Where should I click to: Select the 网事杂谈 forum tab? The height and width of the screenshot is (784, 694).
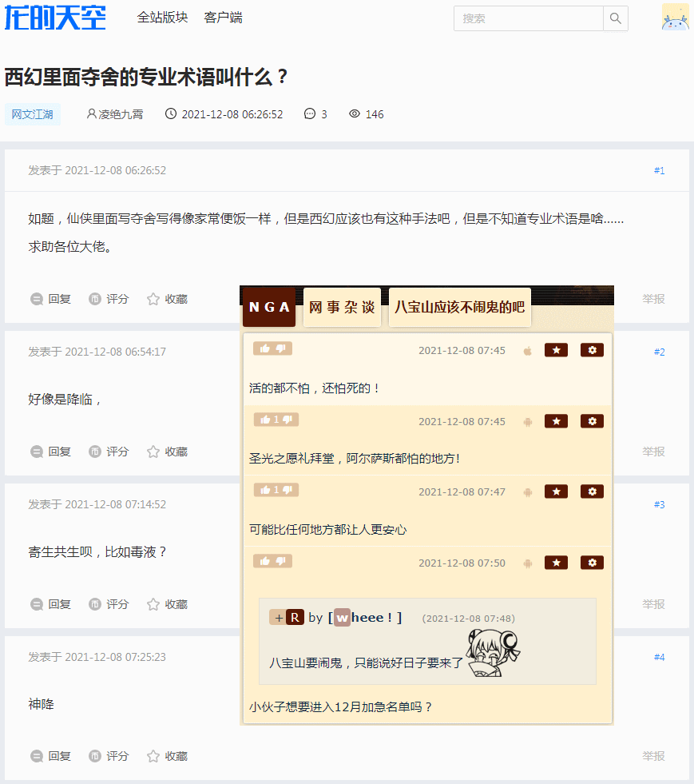342,306
